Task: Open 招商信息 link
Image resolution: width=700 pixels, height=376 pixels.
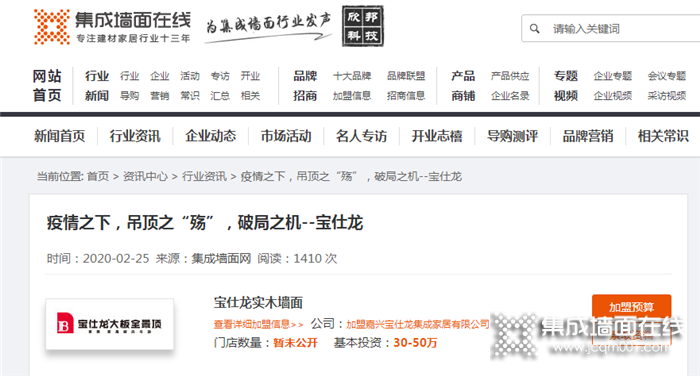Action: coord(406,96)
